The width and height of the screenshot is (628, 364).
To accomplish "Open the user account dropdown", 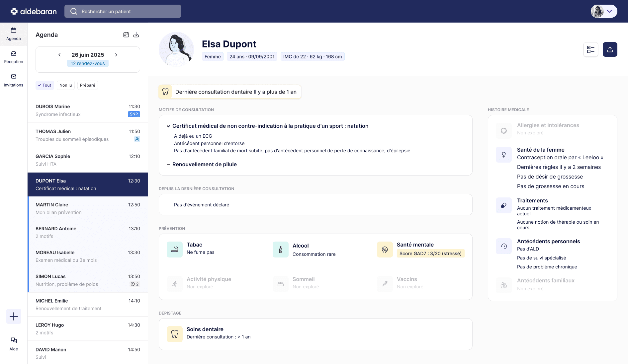I will pyautogui.click(x=604, y=11).
